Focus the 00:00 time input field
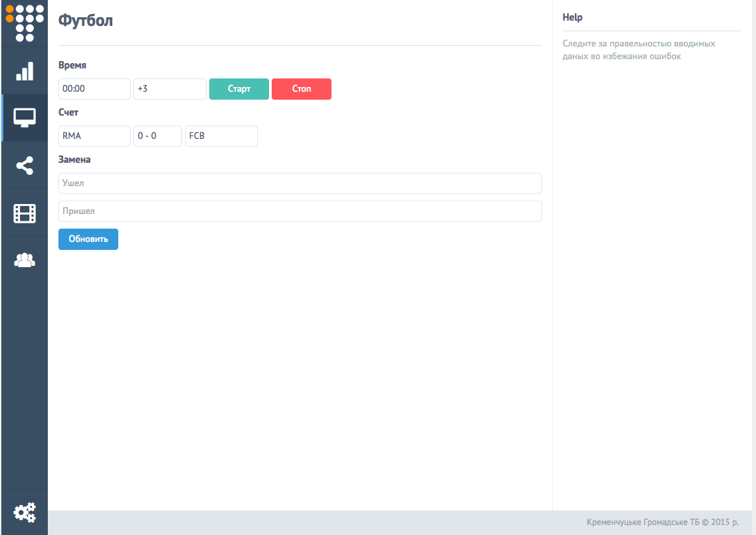This screenshot has height=535, width=756. pos(94,89)
